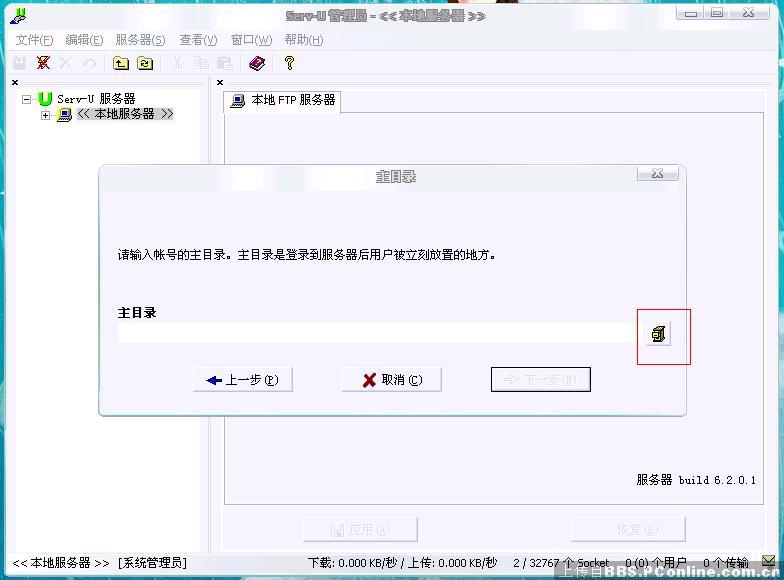This screenshot has height=580, width=784.
Task: Click into the 主目录 text field
Action: click(375, 333)
